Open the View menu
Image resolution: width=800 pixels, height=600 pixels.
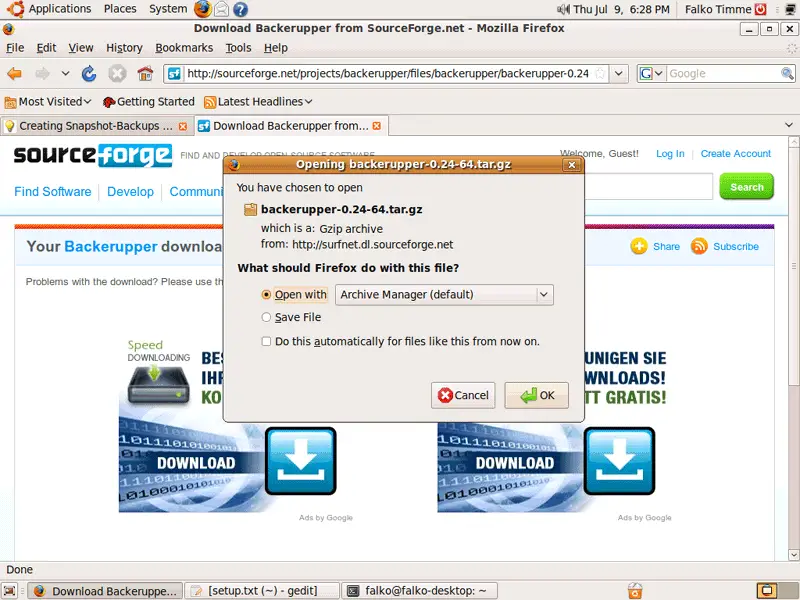[81, 48]
